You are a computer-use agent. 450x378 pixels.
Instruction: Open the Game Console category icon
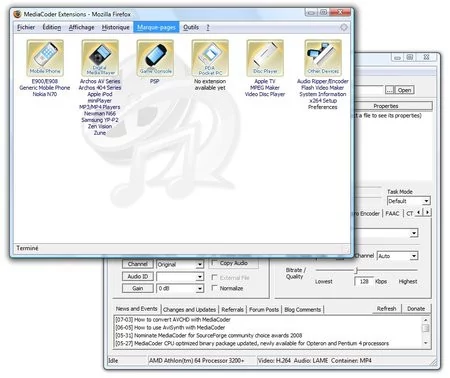pyautogui.click(x=155, y=58)
